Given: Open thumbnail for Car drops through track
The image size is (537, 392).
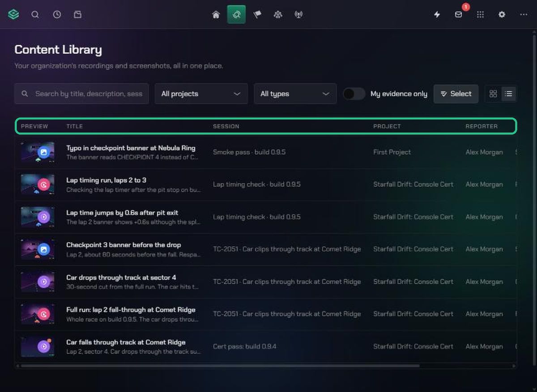Looking at the screenshot, I should [38, 282].
